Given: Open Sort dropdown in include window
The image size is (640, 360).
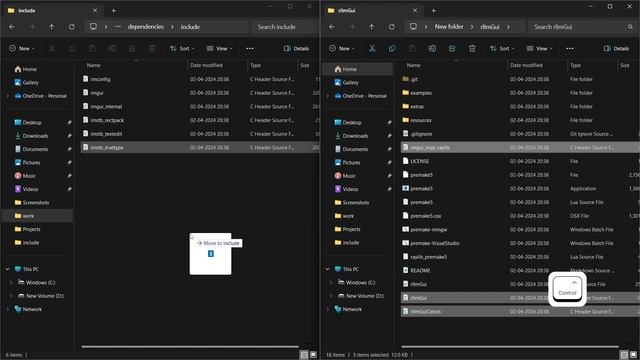Looking at the screenshot, I should [x=182, y=49].
